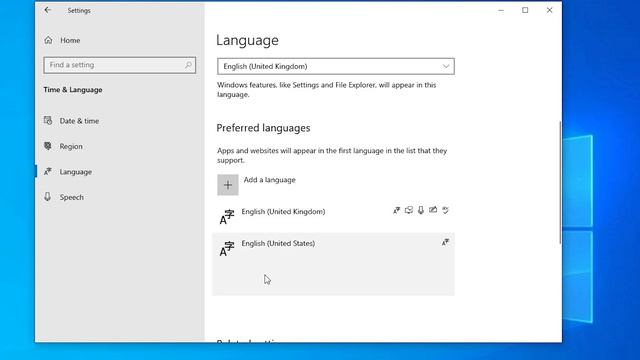Go back using the Settings back arrow
This screenshot has height=360, width=640.
48,10
